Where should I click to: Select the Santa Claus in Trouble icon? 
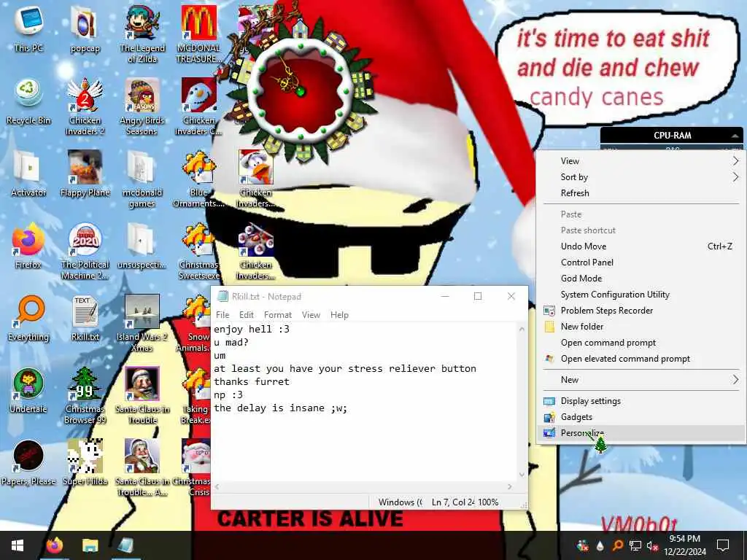[x=142, y=395]
